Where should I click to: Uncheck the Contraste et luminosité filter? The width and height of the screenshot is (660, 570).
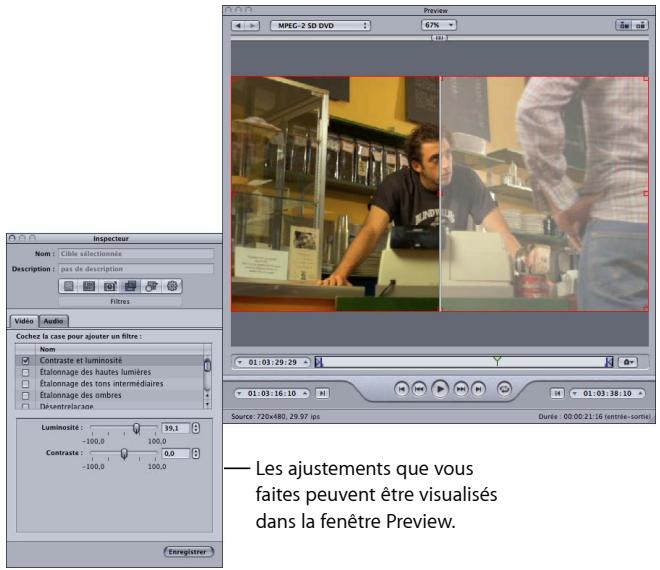tap(26, 361)
